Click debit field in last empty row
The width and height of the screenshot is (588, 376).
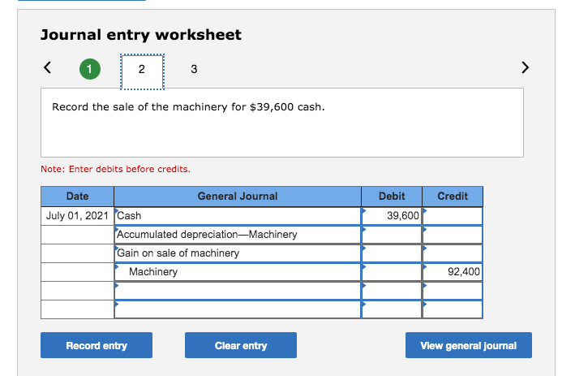coord(392,309)
